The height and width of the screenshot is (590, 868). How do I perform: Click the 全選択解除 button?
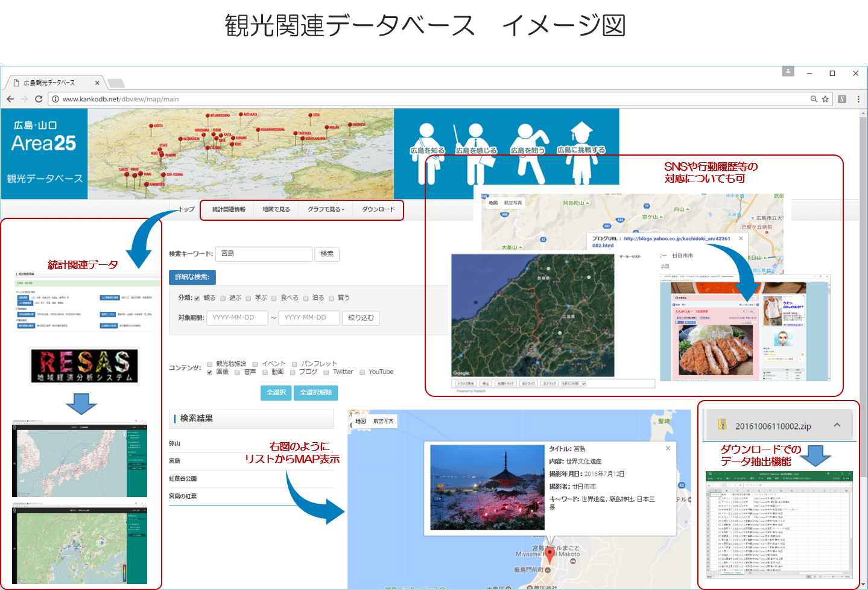click(316, 393)
